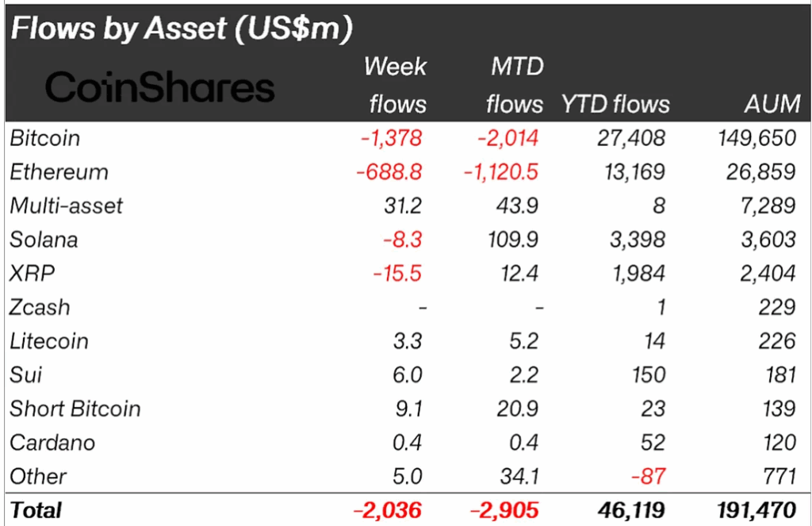Click the Short Bitcoin row label
Image resolution: width=812 pixels, height=526 pixels.
point(75,409)
